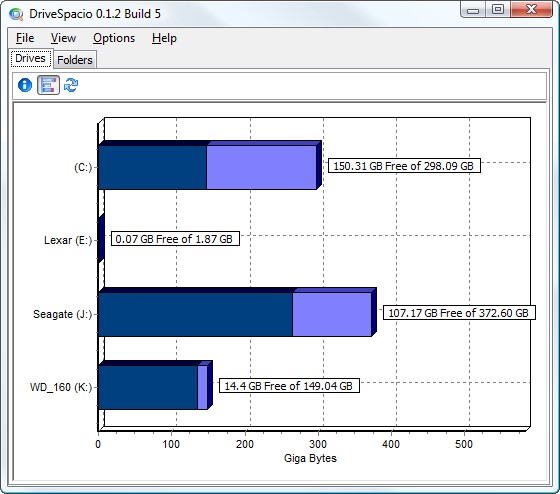This screenshot has width=560, height=494.
Task: Click the Seagate (J:) used space bar
Action: (x=195, y=314)
